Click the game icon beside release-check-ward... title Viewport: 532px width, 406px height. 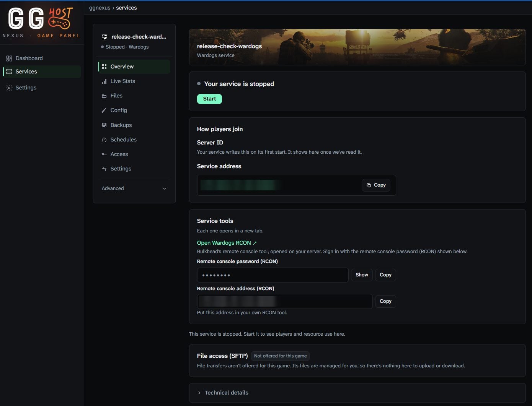[104, 37]
